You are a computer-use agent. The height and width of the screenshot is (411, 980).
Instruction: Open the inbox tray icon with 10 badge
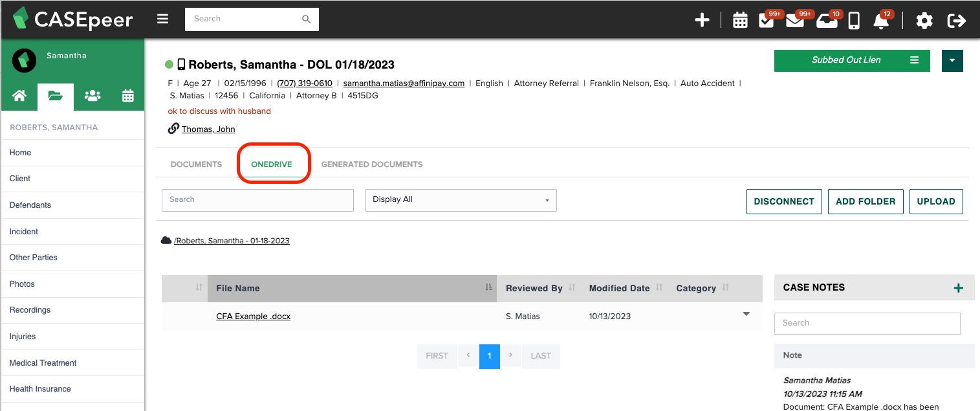coord(826,21)
